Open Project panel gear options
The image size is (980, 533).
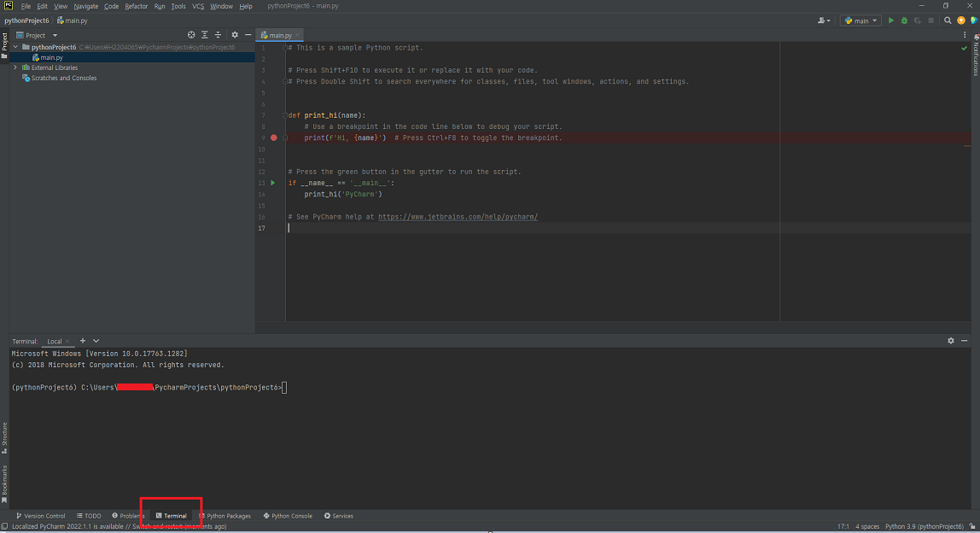click(x=235, y=35)
